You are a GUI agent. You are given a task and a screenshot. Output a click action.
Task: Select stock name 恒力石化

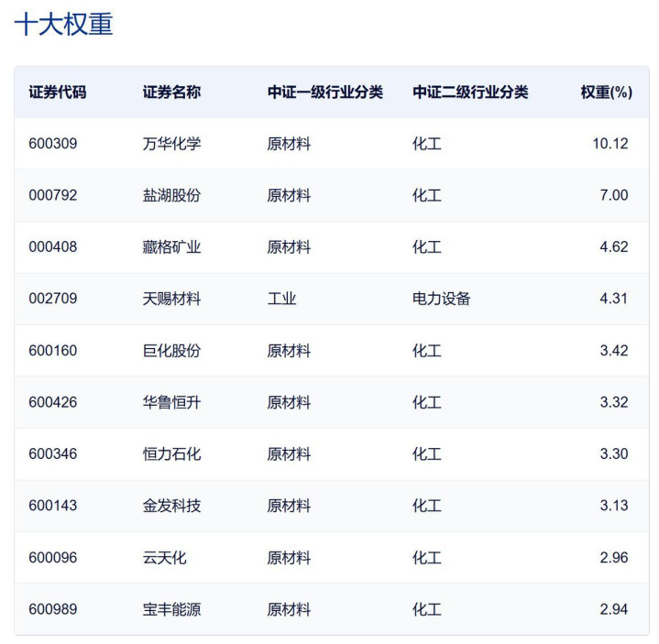pyautogui.click(x=171, y=454)
